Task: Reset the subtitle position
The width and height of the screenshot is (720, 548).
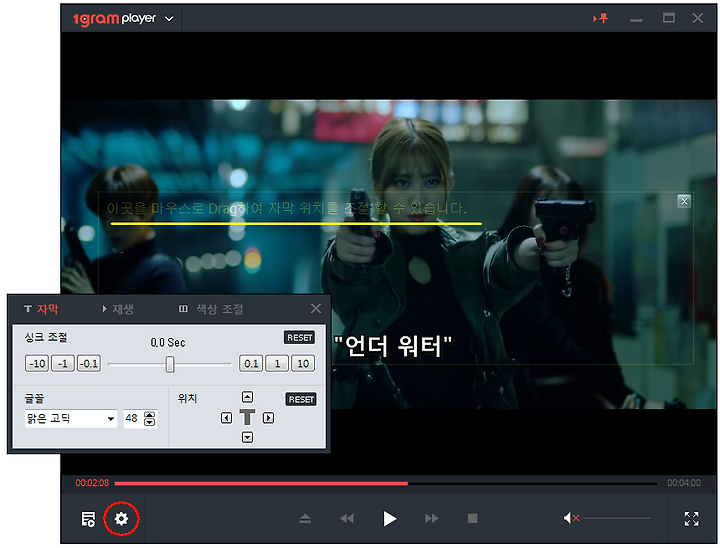Action: click(x=301, y=399)
